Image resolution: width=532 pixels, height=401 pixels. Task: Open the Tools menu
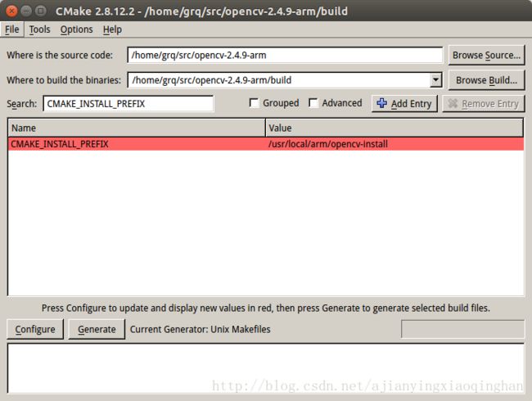40,29
